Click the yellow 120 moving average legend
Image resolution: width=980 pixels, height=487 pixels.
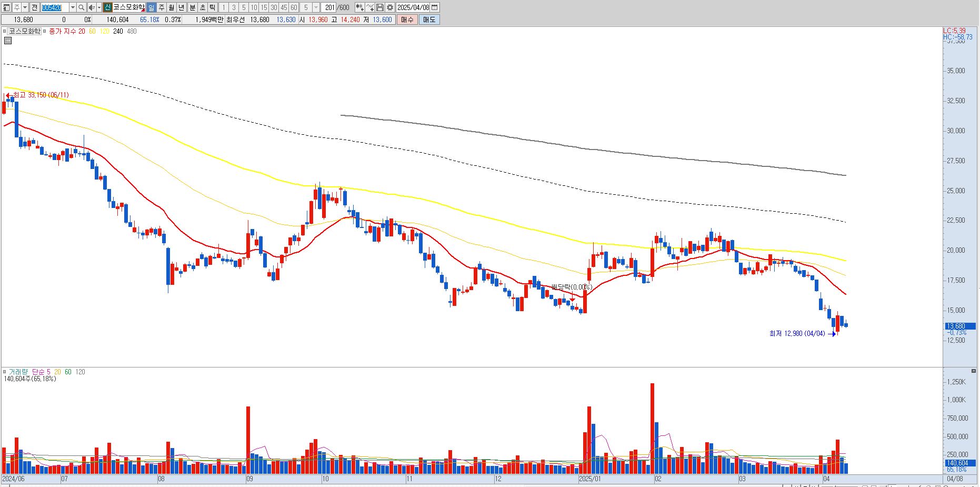pos(104,31)
